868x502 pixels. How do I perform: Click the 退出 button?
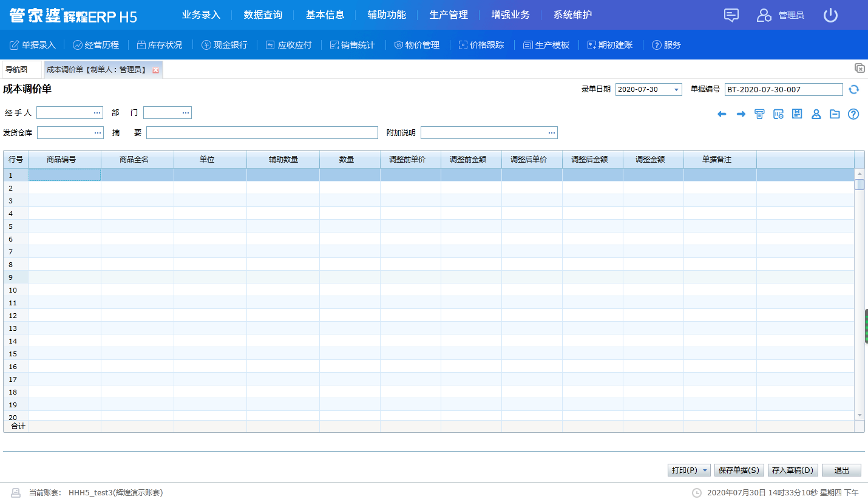841,470
